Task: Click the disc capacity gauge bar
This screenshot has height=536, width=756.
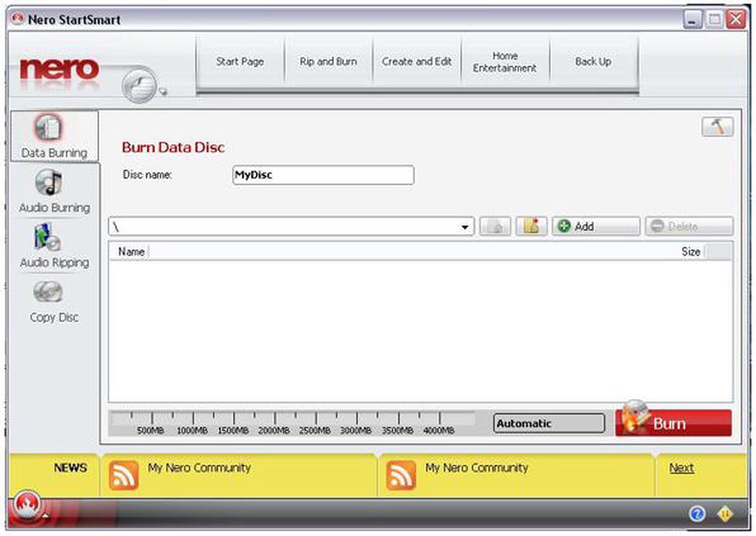Action: point(292,424)
